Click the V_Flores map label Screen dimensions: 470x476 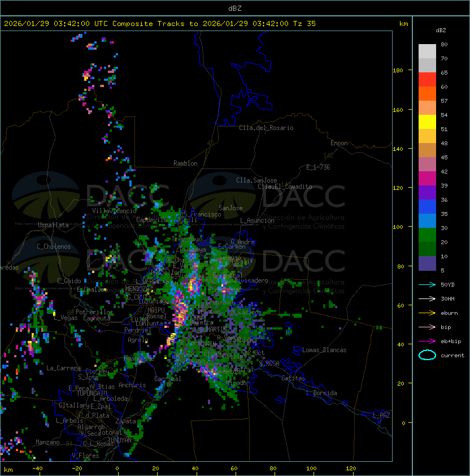tap(85, 455)
